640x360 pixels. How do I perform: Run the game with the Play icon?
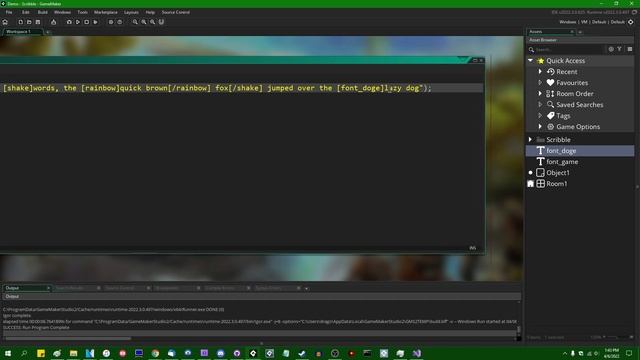pos(78,22)
